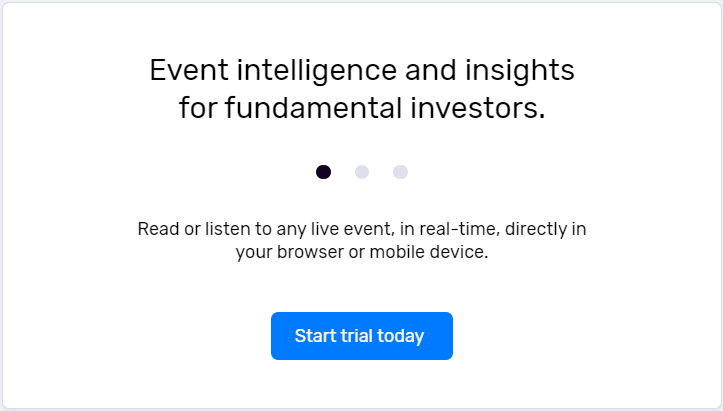Click the heading line 'Event intelligence and insights'
723x411 pixels.
362,70
